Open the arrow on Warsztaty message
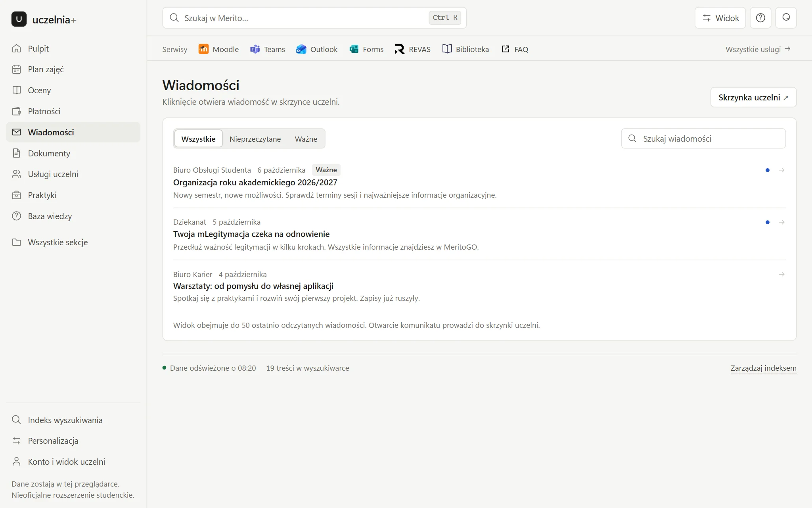Screen dimensions: 812x508 (x=781, y=274)
